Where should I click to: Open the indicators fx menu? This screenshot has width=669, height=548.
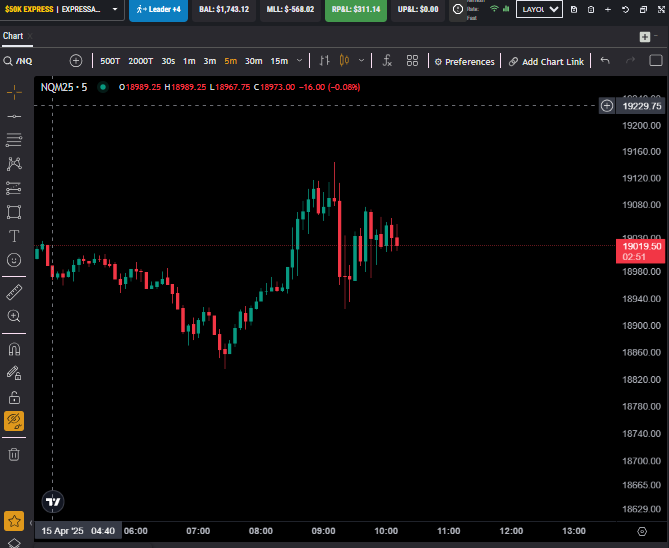[387, 61]
